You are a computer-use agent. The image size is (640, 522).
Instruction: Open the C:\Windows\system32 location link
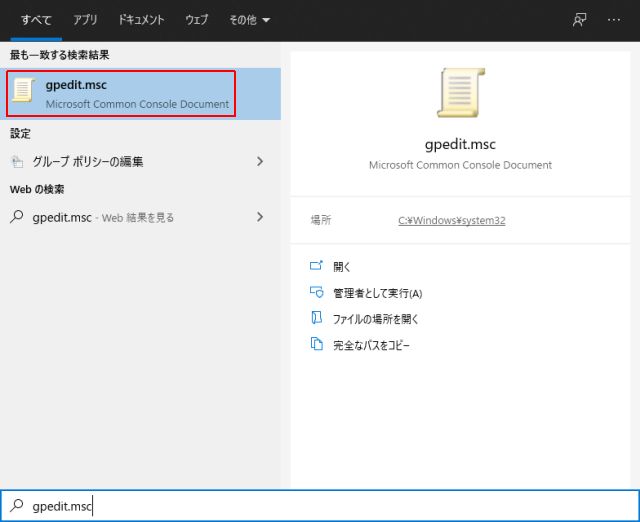click(452, 220)
